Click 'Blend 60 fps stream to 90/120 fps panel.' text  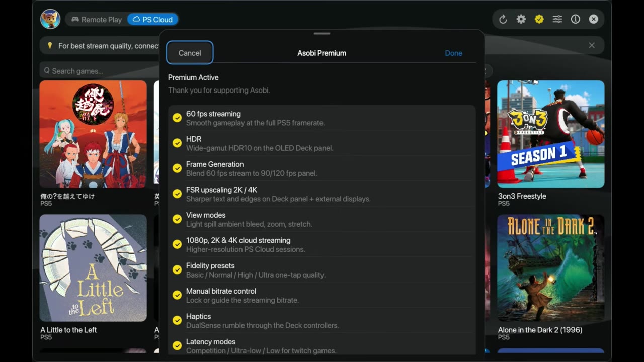(x=252, y=173)
